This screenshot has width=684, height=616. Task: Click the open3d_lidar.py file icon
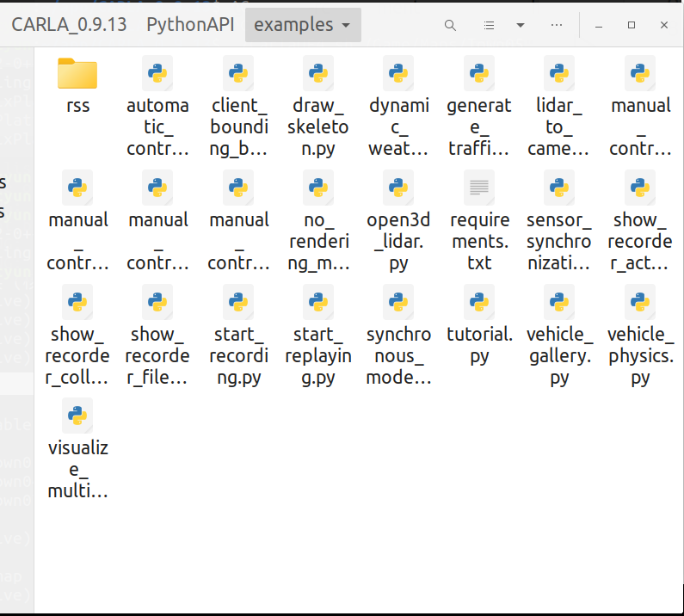(x=398, y=188)
